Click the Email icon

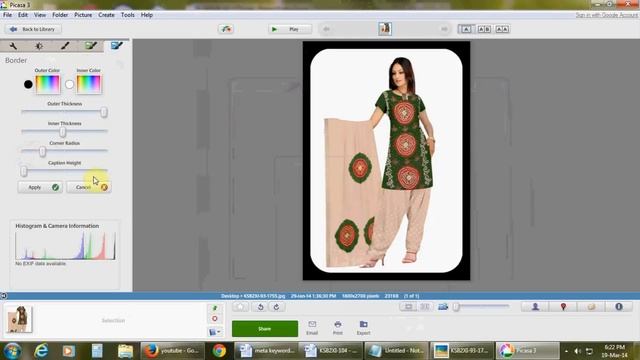[x=312, y=327]
